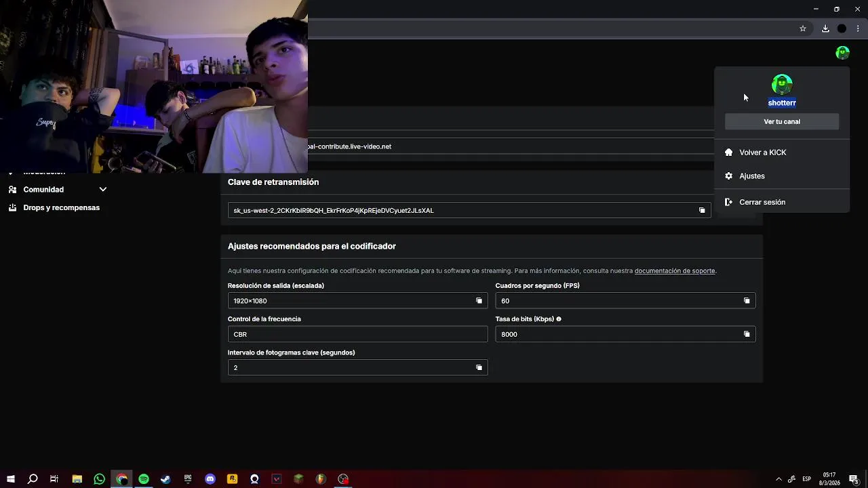Screen dimensions: 868x488
Task: Open Drops y recompensas sidebar item
Action: [61, 207]
